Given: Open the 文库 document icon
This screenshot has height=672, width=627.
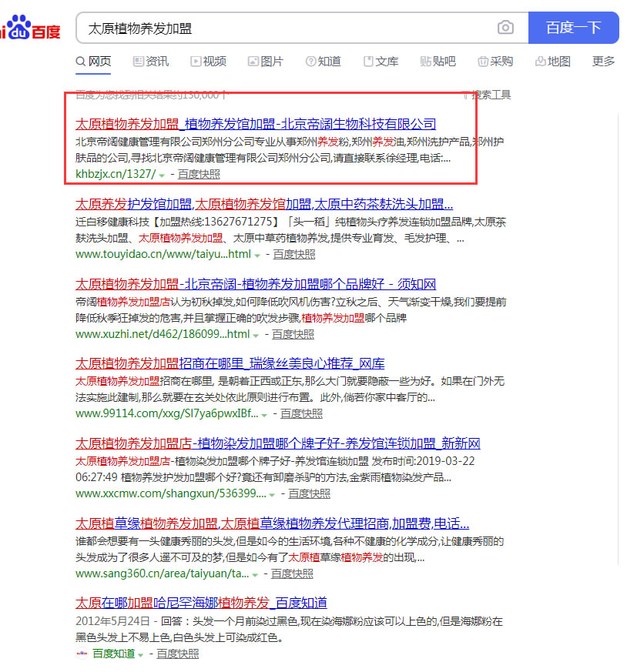Looking at the screenshot, I should [367, 61].
